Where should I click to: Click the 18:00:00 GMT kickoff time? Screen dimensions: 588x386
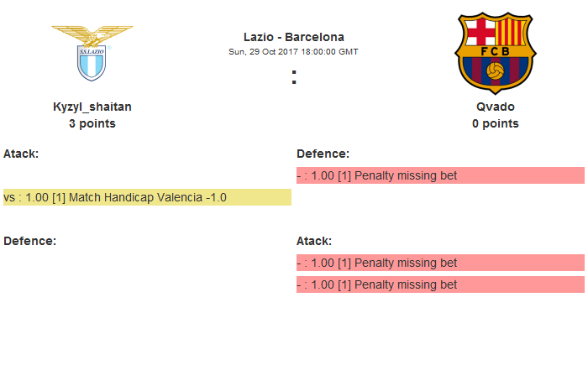coord(330,51)
